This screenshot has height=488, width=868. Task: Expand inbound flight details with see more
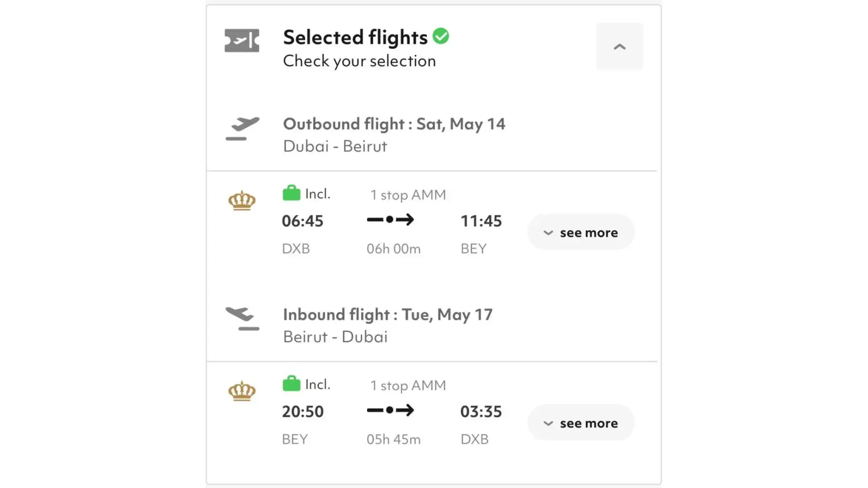coord(581,423)
